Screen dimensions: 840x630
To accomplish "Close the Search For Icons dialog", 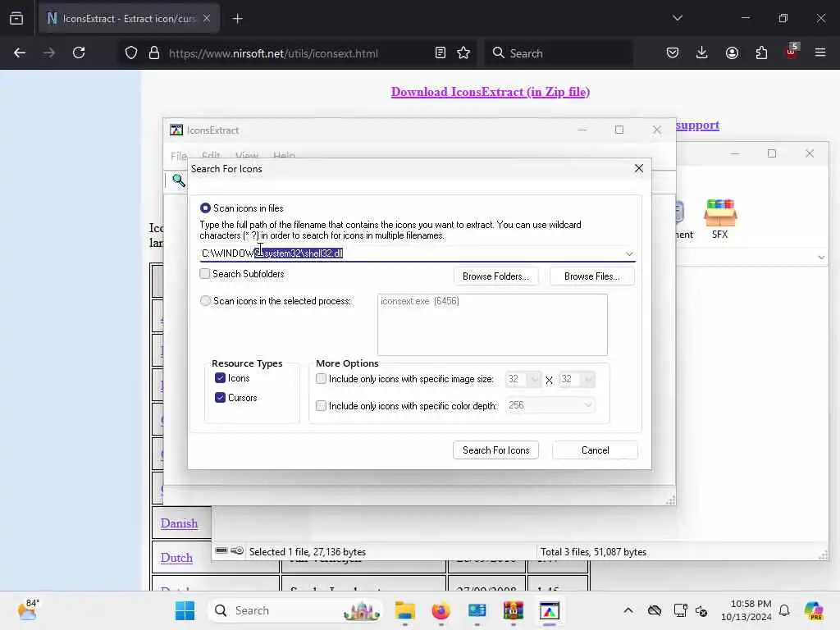I will tap(638, 168).
